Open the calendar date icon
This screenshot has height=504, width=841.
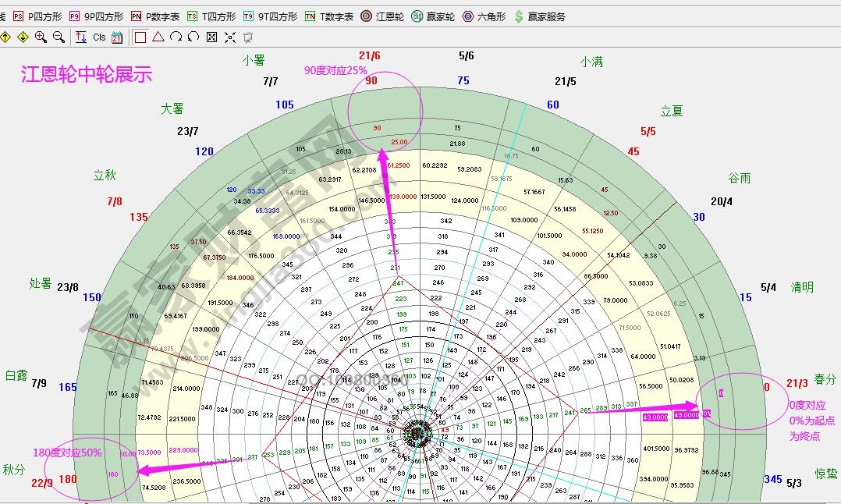point(117,37)
